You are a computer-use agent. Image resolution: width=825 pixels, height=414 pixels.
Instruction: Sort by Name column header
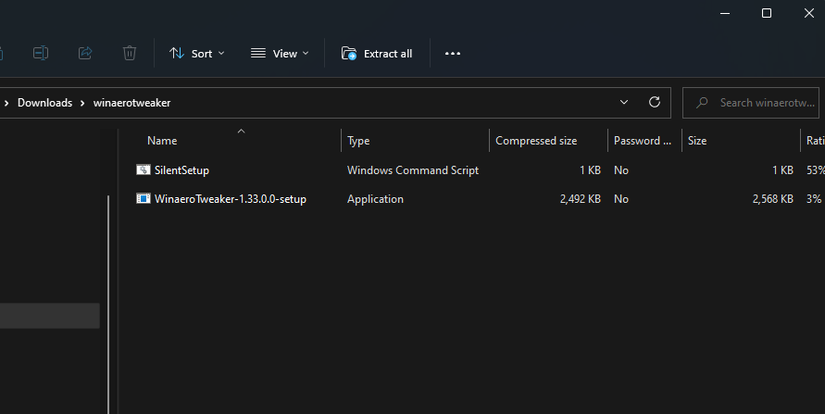coord(162,140)
